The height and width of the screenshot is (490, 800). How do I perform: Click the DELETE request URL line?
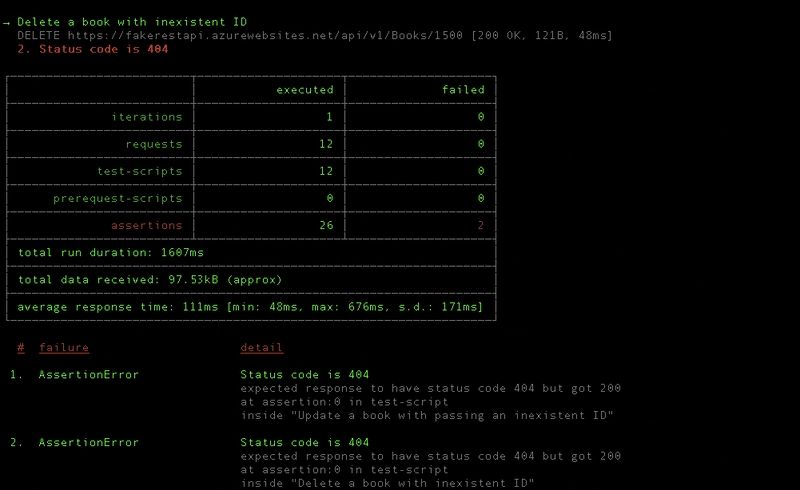tap(315, 35)
